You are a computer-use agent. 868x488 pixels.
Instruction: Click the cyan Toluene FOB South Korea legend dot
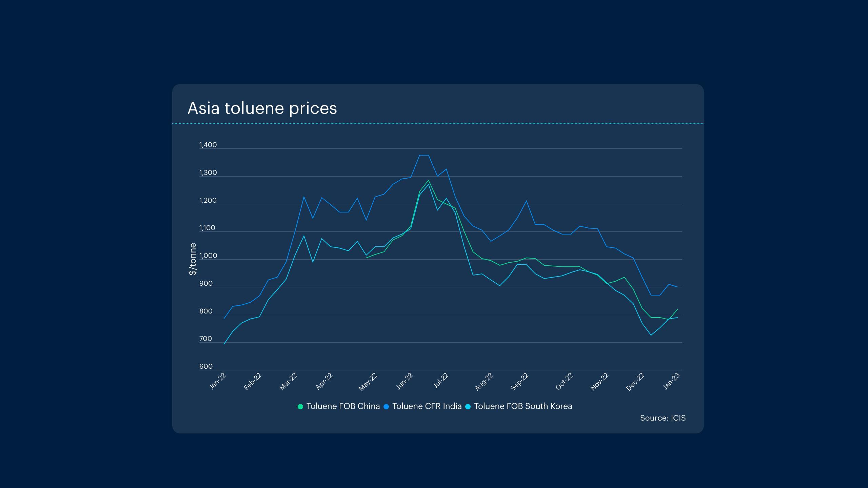click(x=468, y=407)
